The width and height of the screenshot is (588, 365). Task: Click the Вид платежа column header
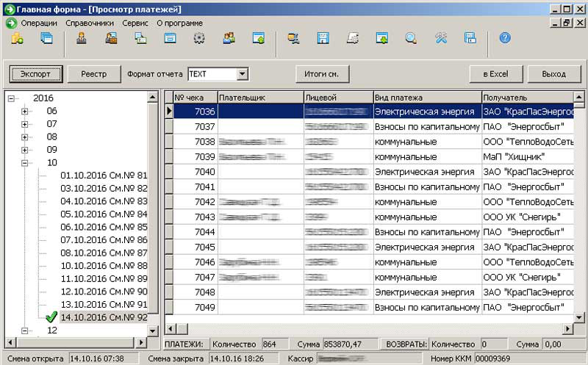coord(428,98)
